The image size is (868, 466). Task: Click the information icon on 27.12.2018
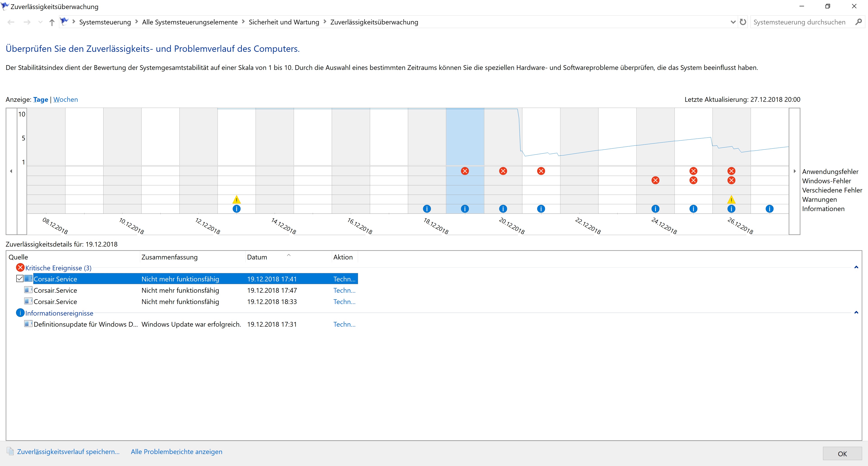769,209
